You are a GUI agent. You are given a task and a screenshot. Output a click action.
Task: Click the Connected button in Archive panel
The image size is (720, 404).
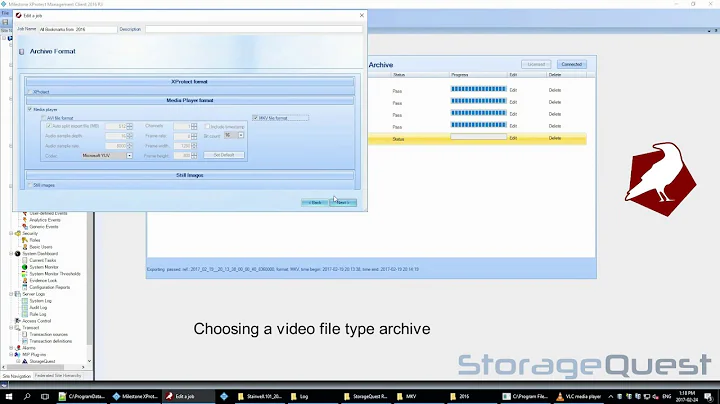[572, 64]
